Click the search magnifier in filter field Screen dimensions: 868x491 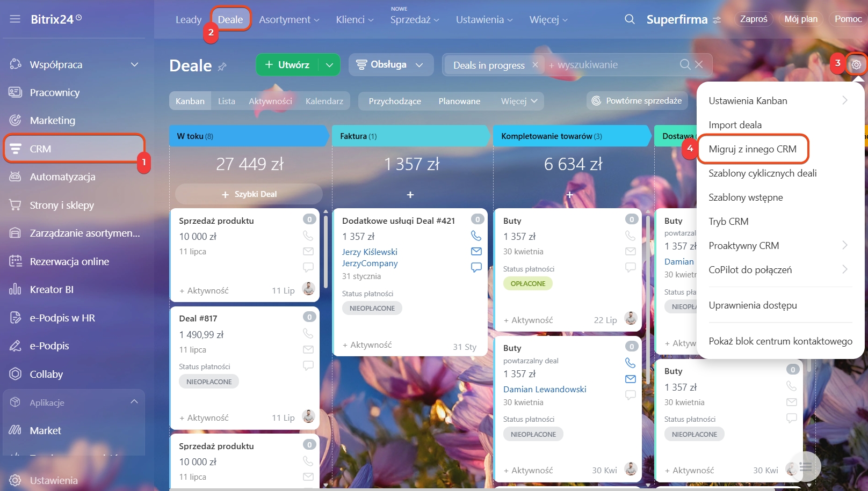click(685, 64)
